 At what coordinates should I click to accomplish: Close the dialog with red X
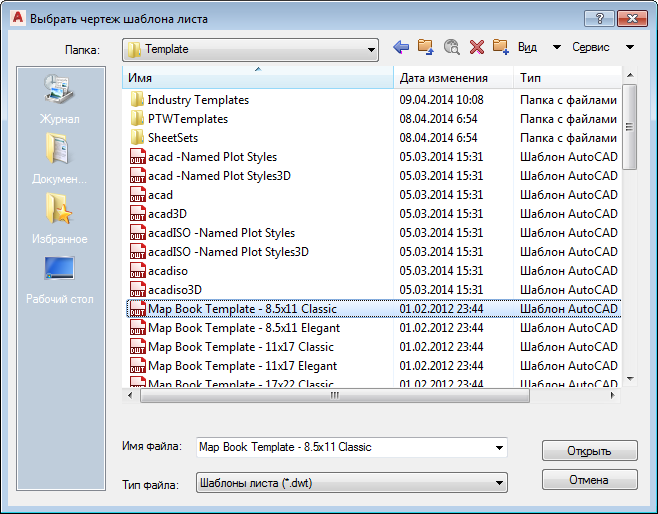(632, 18)
